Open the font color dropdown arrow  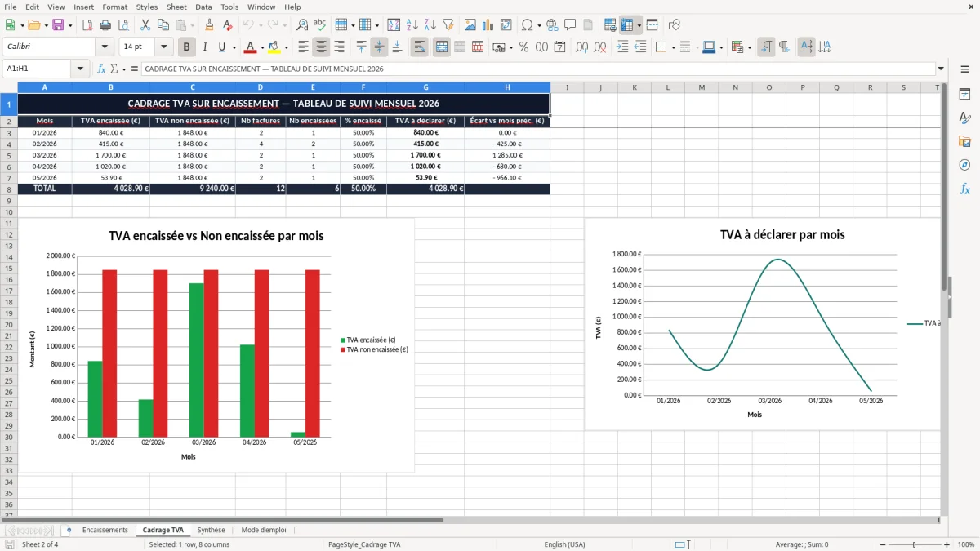[x=262, y=47]
